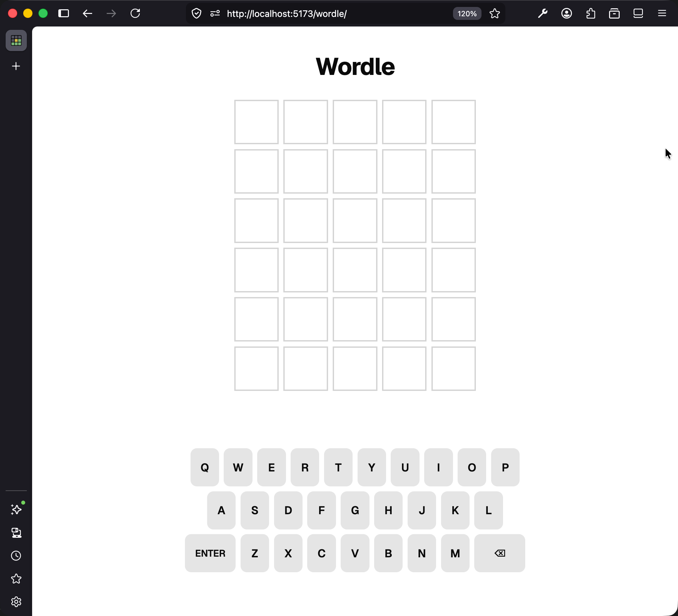Screen dimensions: 678x616
Task: Open bookmarks star in sidebar
Action: [x=16, y=579]
